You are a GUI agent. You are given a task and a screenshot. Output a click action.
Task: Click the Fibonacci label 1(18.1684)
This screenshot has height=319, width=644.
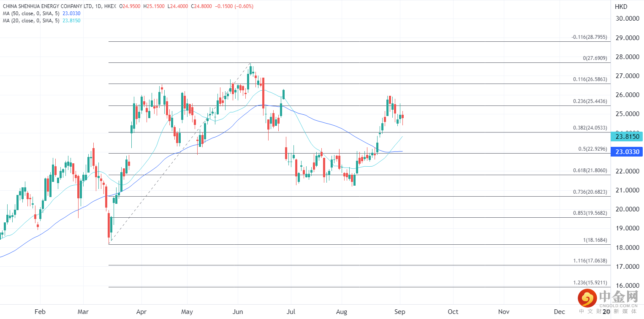(x=595, y=240)
